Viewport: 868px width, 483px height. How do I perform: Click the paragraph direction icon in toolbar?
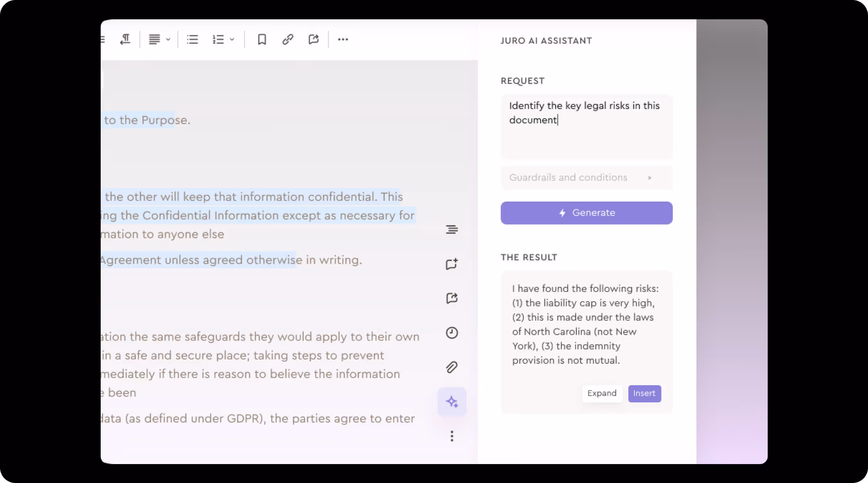coord(125,39)
